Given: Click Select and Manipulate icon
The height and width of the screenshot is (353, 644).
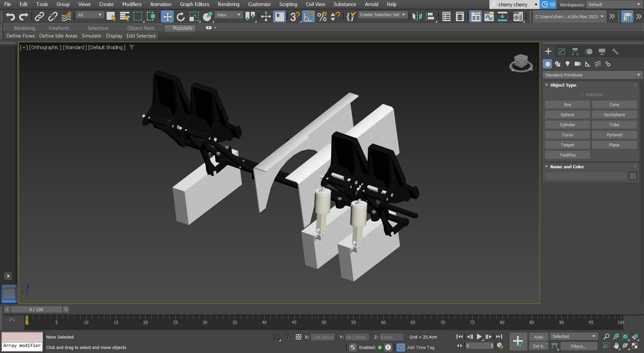Looking at the screenshot, I should 266,16.
